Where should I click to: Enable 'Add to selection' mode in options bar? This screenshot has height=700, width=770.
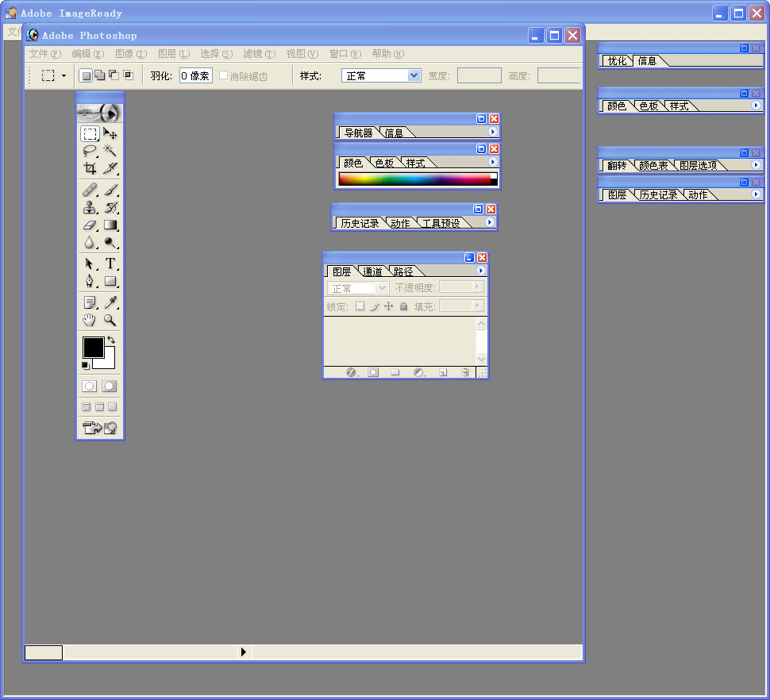(99, 75)
